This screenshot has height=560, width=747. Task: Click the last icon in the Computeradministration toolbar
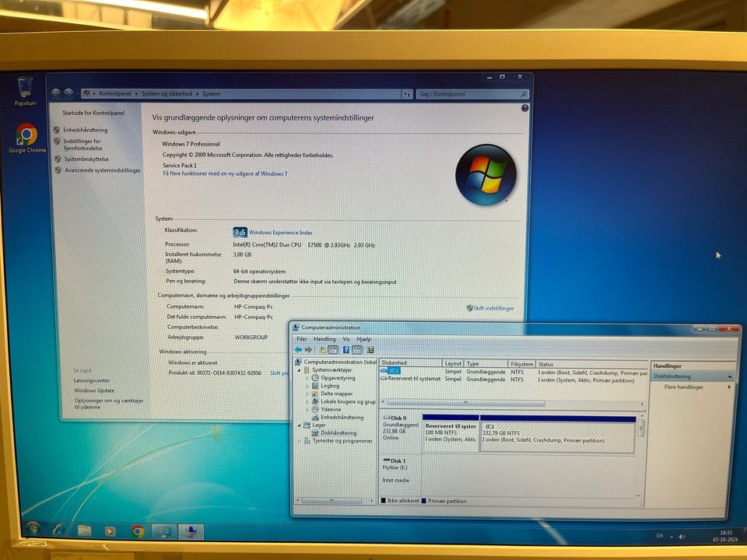[x=370, y=350]
